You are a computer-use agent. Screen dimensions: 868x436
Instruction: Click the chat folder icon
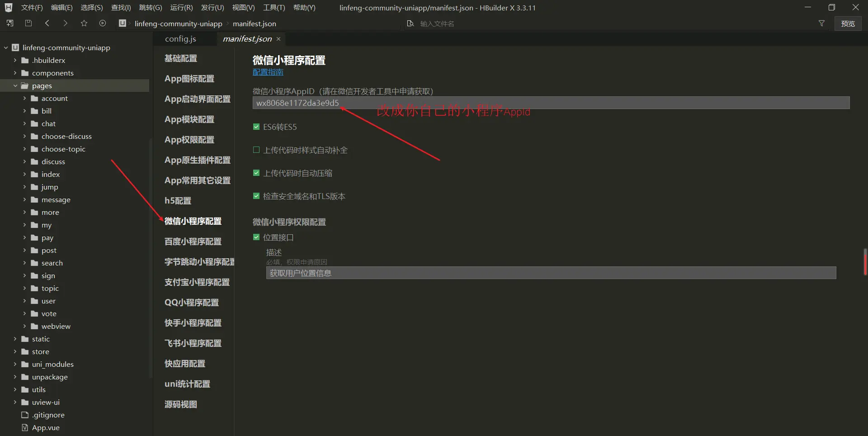tap(34, 123)
